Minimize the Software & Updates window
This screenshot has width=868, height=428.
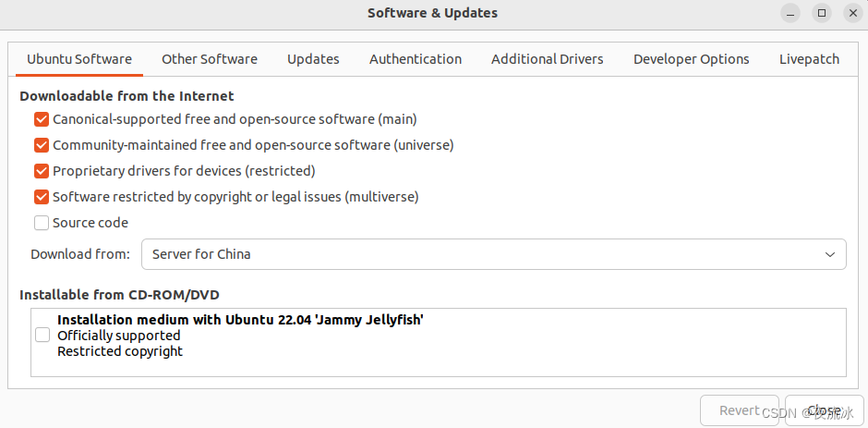click(791, 13)
